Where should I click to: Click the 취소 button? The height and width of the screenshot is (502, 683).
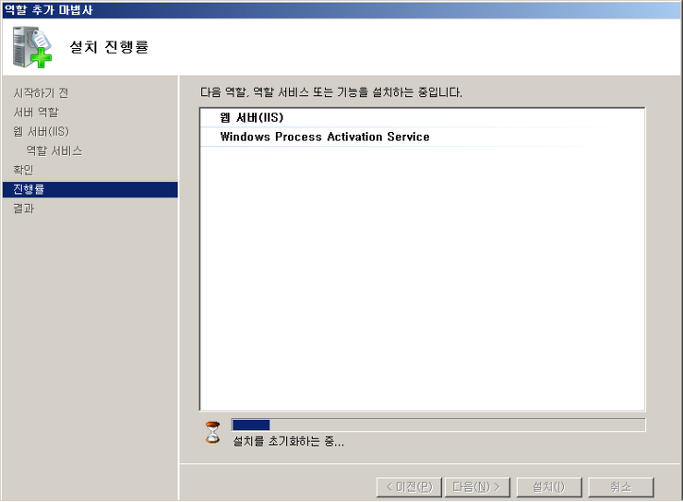tap(621, 487)
